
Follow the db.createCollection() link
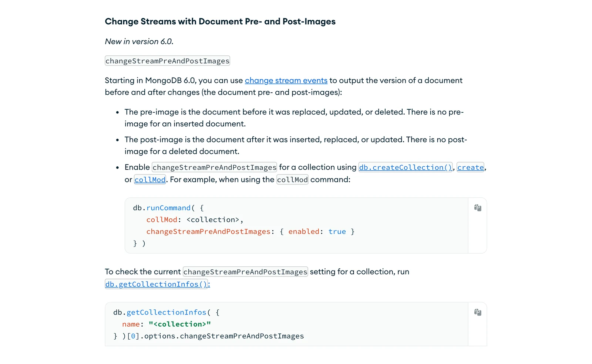click(x=406, y=167)
